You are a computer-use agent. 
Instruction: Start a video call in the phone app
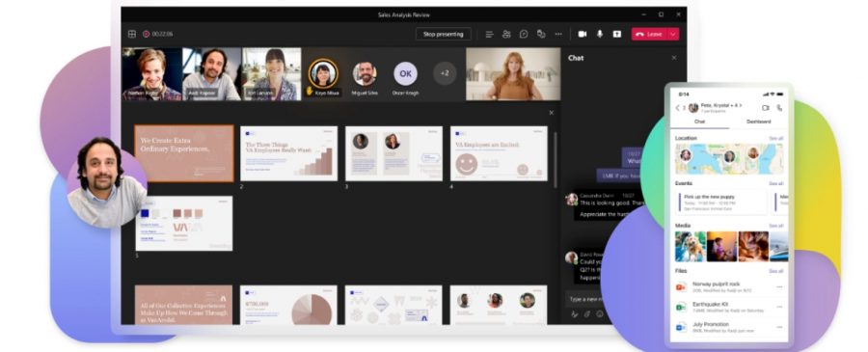(766, 107)
